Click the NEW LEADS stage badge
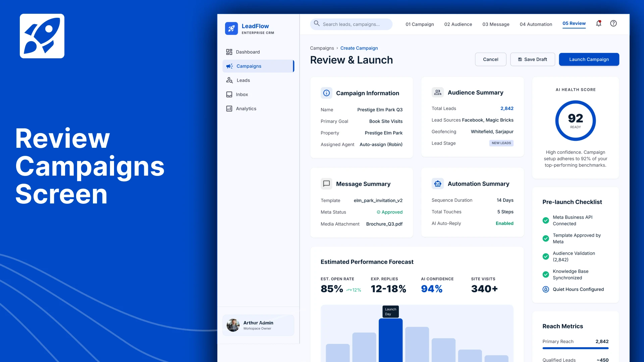 (501, 143)
